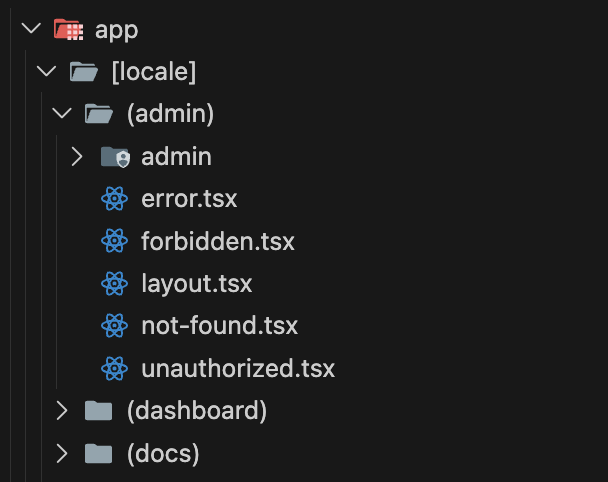Open the unauthorized.tsx file
Image resolution: width=608 pixels, height=482 pixels.
pyautogui.click(x=238, y=368)
